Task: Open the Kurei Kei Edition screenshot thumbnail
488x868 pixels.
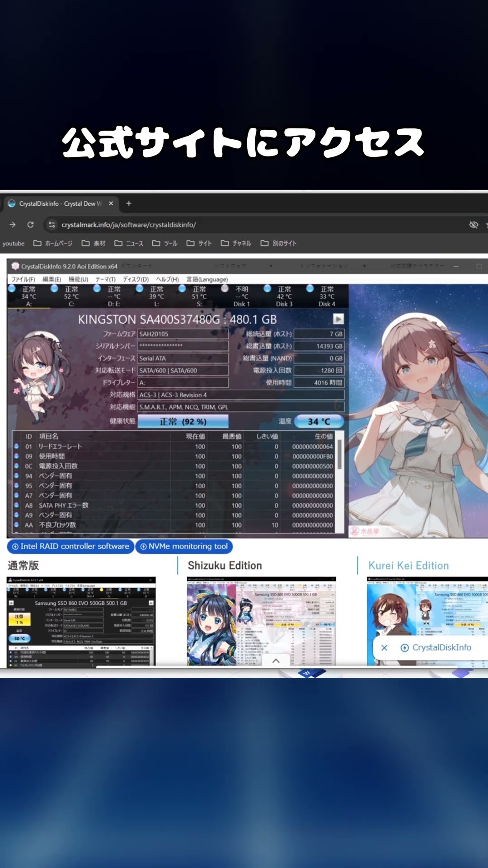Action: [x=427, y=621]
